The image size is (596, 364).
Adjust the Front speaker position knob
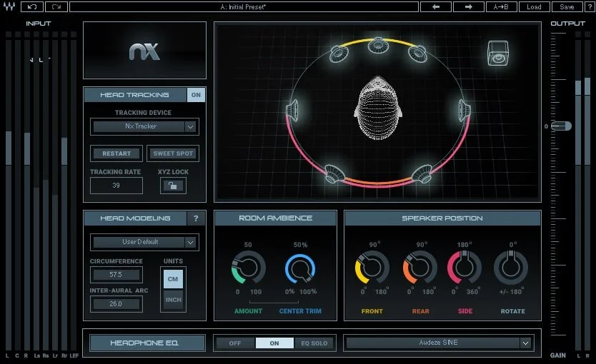coord(372,268)
